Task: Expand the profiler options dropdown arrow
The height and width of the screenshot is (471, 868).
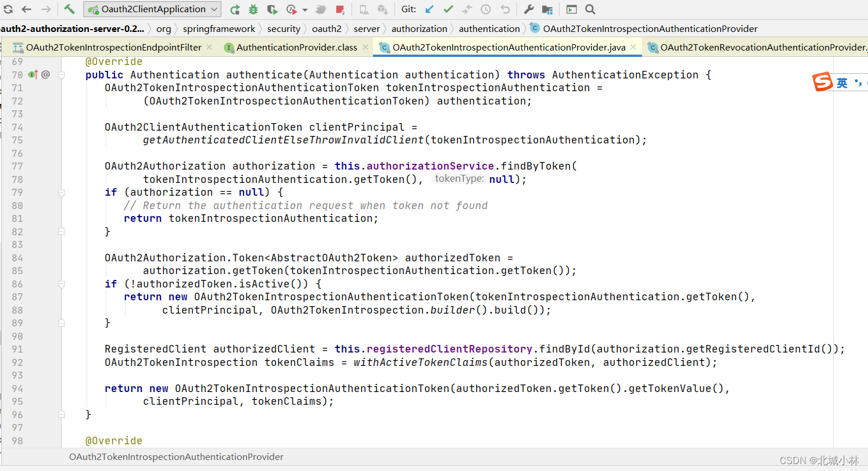Action: pos(304,10)
